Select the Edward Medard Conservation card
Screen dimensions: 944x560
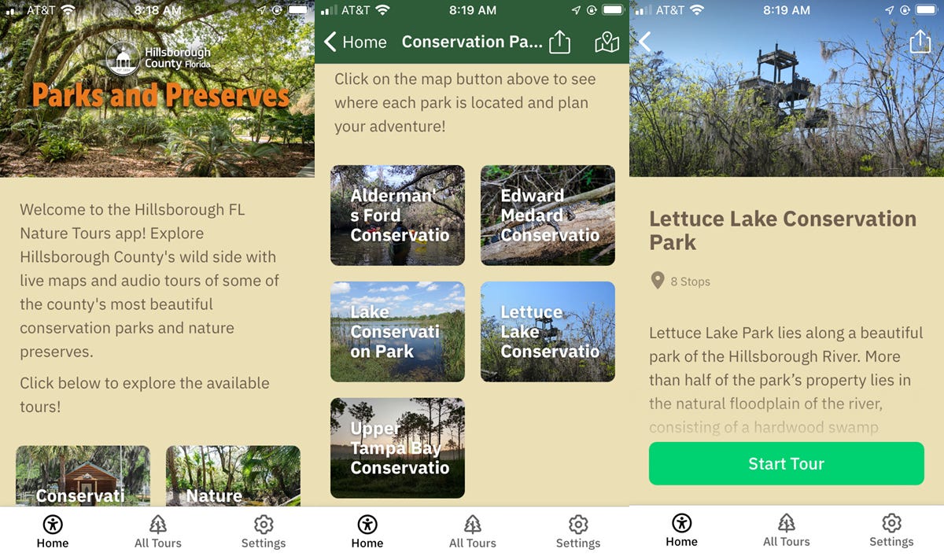tap(548, 216)
